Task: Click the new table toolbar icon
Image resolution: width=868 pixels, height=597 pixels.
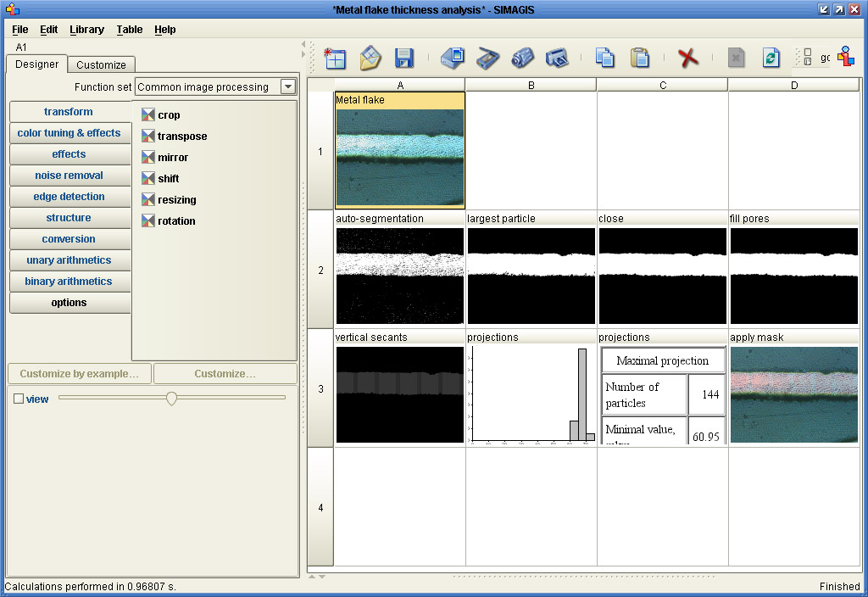Action: pos(335,58)
